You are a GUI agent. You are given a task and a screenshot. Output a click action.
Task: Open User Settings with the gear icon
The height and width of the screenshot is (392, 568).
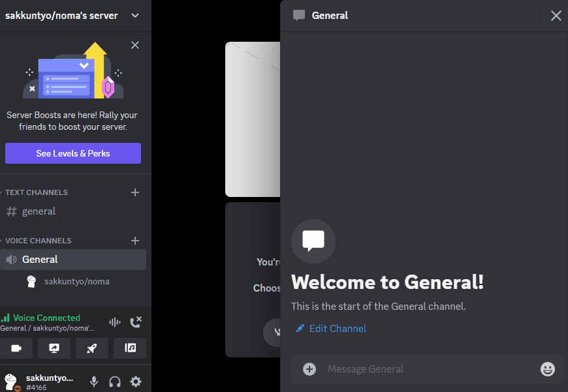pos(135,381)
